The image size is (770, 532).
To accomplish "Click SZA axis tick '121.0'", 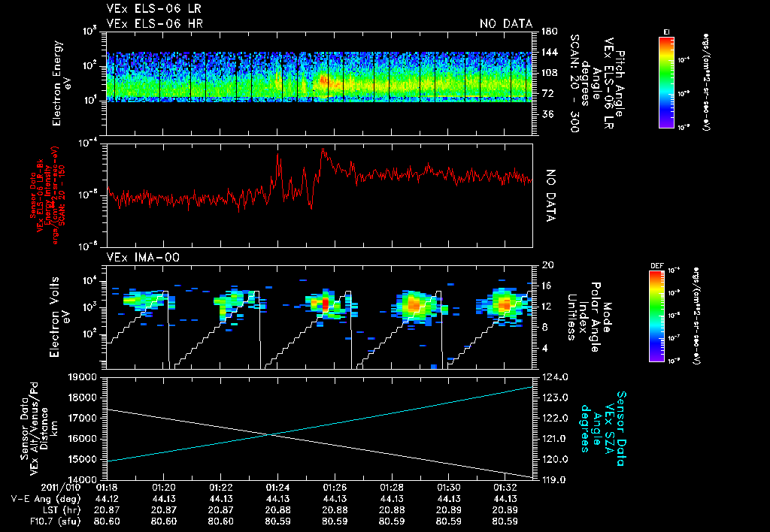I will 555,439.
